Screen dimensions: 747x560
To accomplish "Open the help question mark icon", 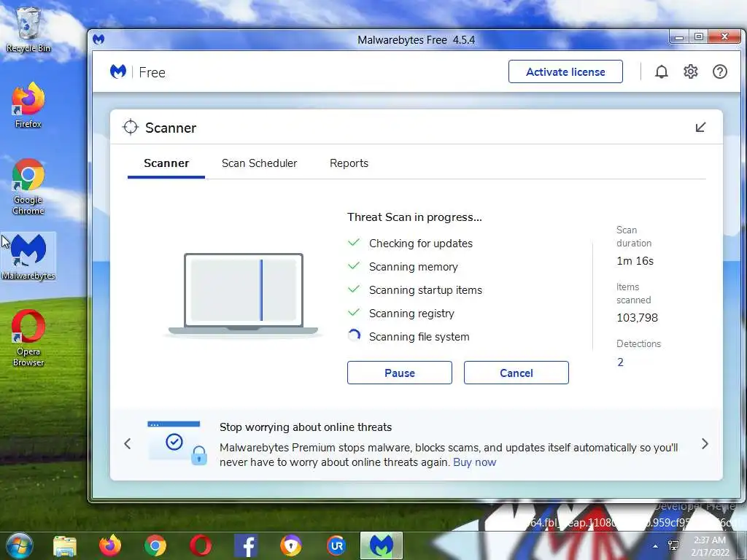I will [x=720, y=72].
